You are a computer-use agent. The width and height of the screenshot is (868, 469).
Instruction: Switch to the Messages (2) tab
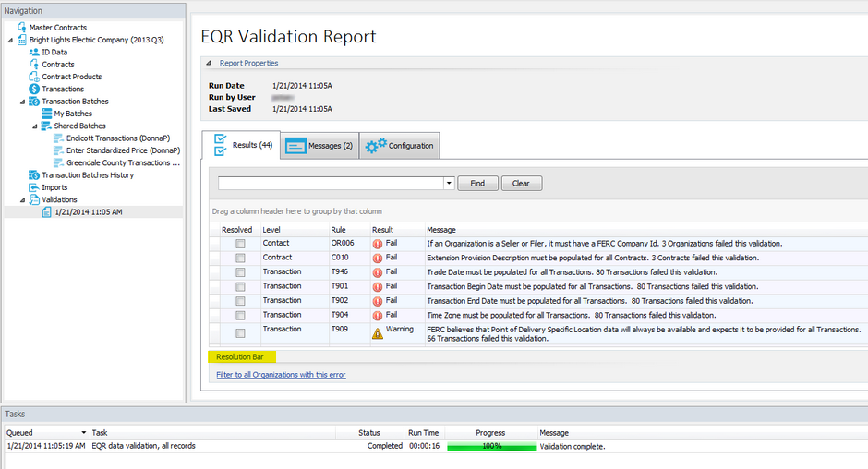pyautogui.click(x=320, y=146)
